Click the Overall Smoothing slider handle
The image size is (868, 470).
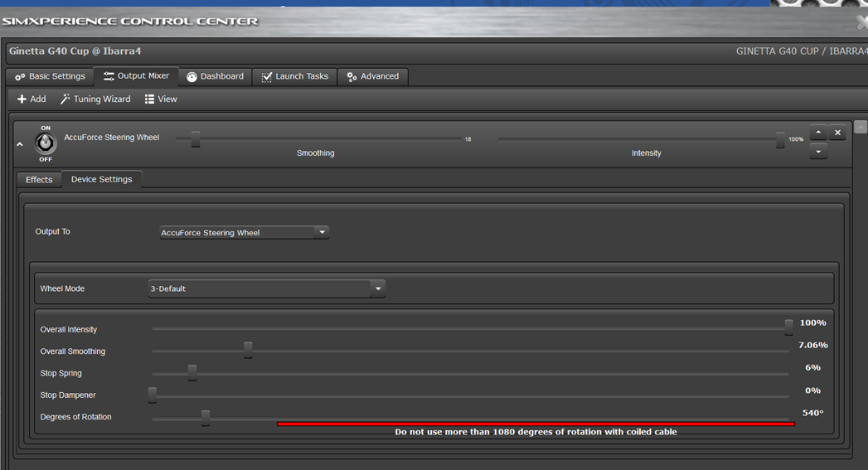tap(248, 350)
